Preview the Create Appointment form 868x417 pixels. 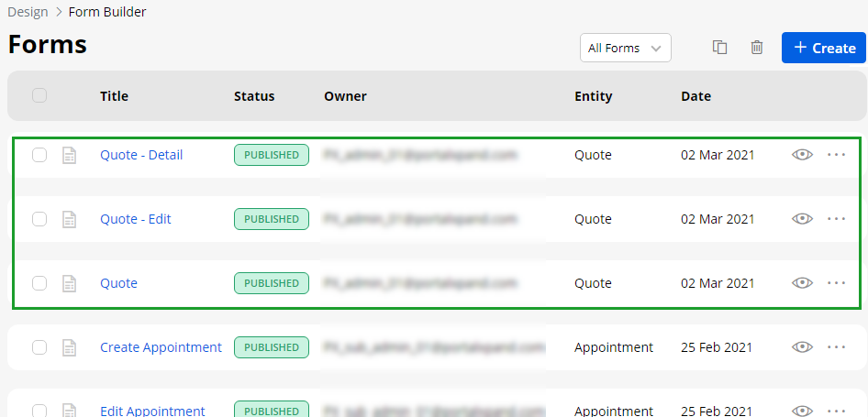pyautogui.click(x=803, y=347)
